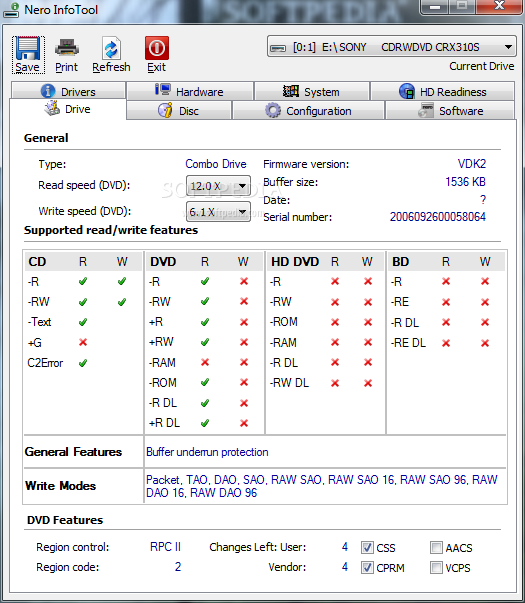
Task: Open the current drive selection dropdown
Action: [x=392, y=47]
